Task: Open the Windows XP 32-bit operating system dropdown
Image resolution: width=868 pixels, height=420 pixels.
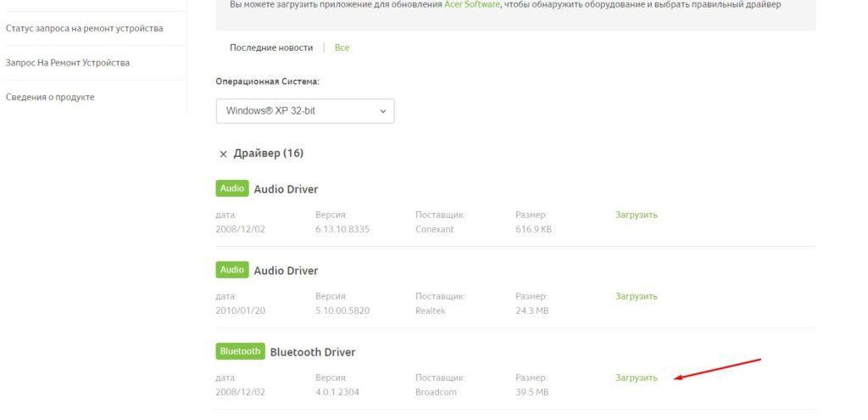Action: pos(305,111)
